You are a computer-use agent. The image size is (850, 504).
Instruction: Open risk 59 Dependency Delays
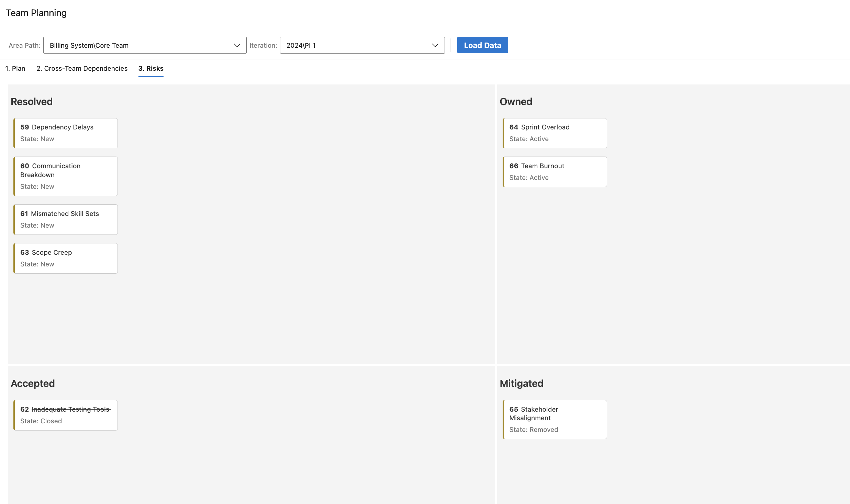(65, 133)
